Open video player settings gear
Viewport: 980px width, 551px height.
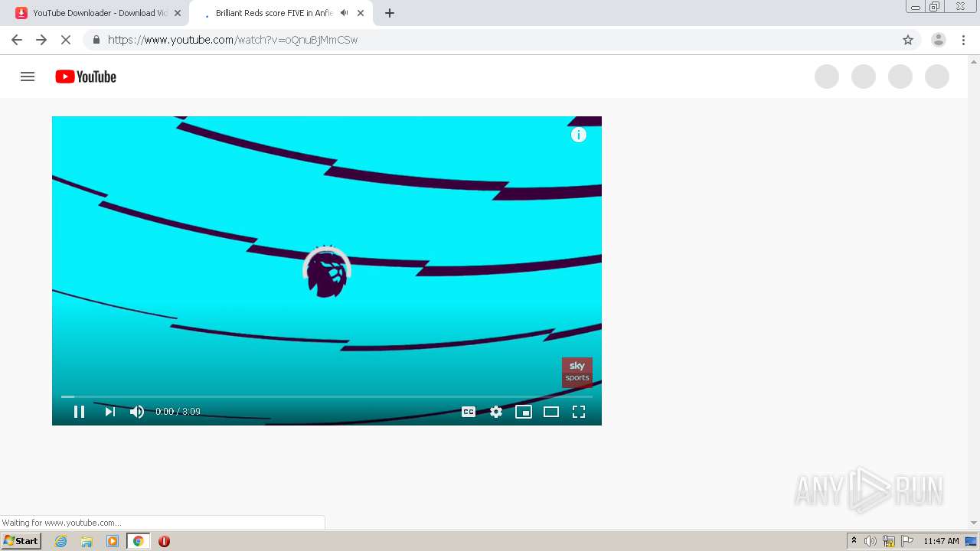[x=496, y=412]
